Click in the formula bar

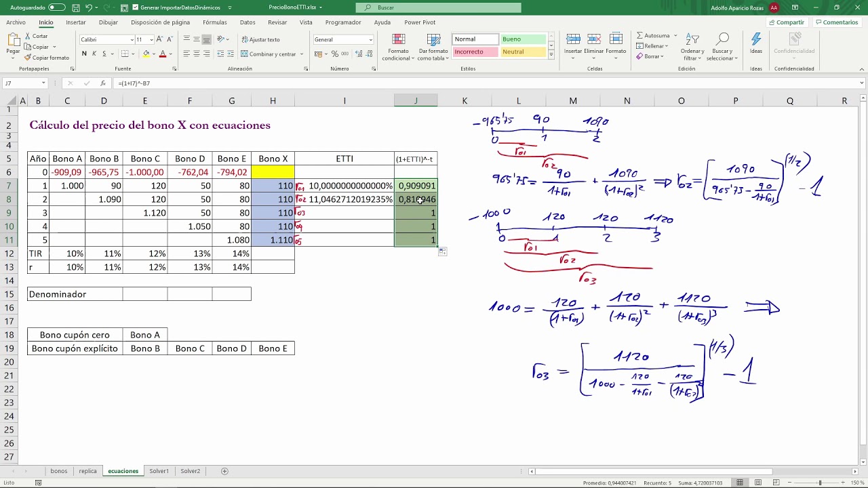(488, 83)
